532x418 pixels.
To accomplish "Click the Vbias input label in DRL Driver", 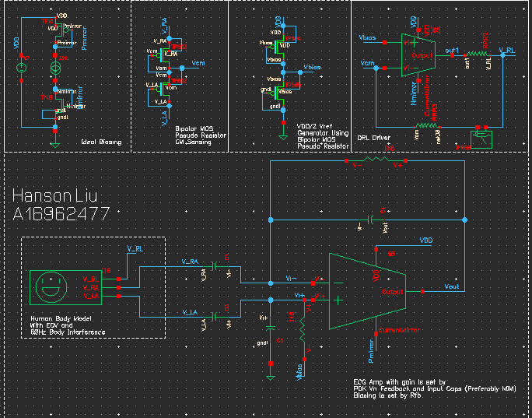I will click(x=367, y=37).
